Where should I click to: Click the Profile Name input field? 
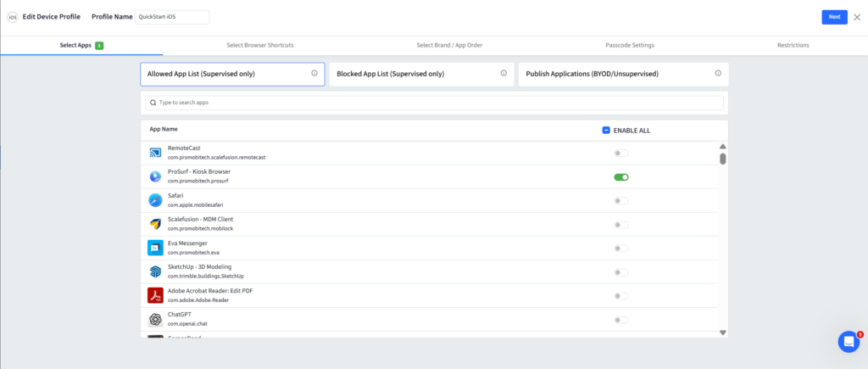coord(172,17)
